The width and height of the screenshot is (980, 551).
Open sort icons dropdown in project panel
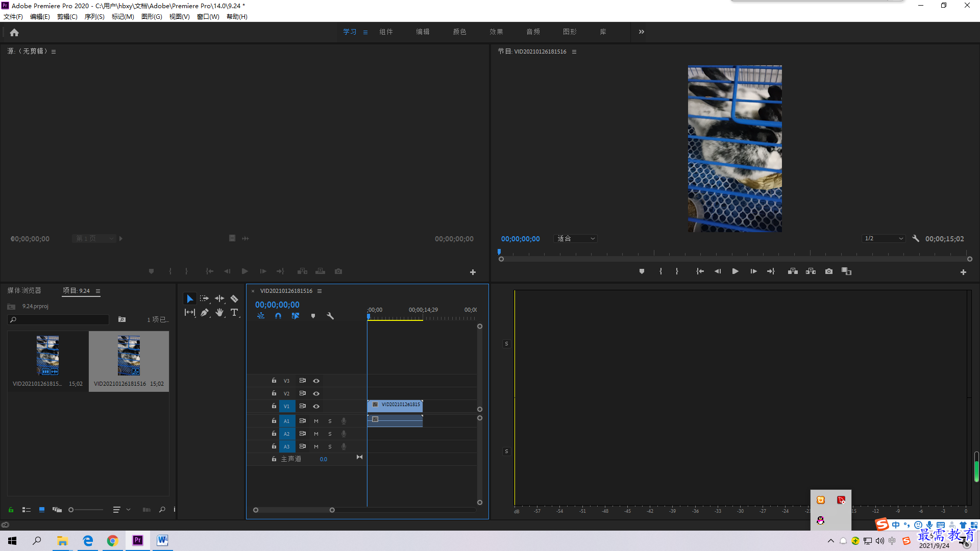(121, 510)
